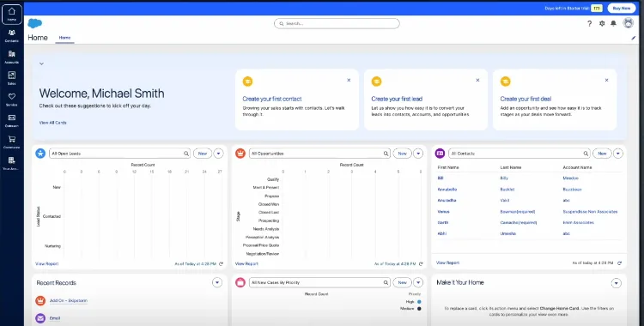The image size is (644, 326).
Task: Dismiss the Create your first lead card
Action: click(477, 80)
